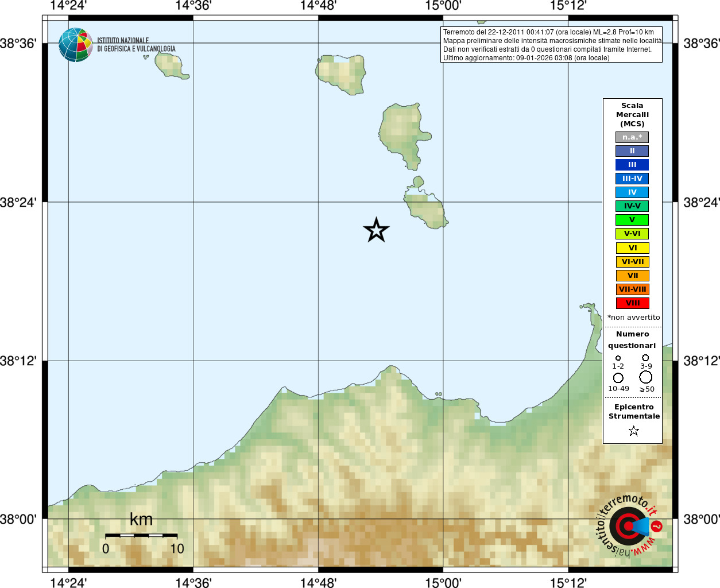
Task: Click the Epicentro Strumentale star in legend
Action: click(x=633, y=431)
